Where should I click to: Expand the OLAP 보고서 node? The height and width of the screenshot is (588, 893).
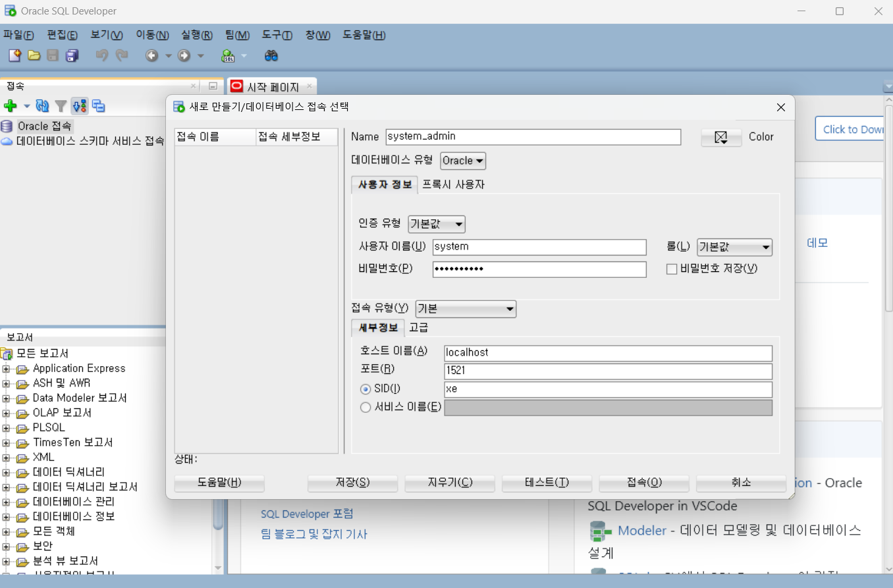pyautogui.click(x=6, y=413)
